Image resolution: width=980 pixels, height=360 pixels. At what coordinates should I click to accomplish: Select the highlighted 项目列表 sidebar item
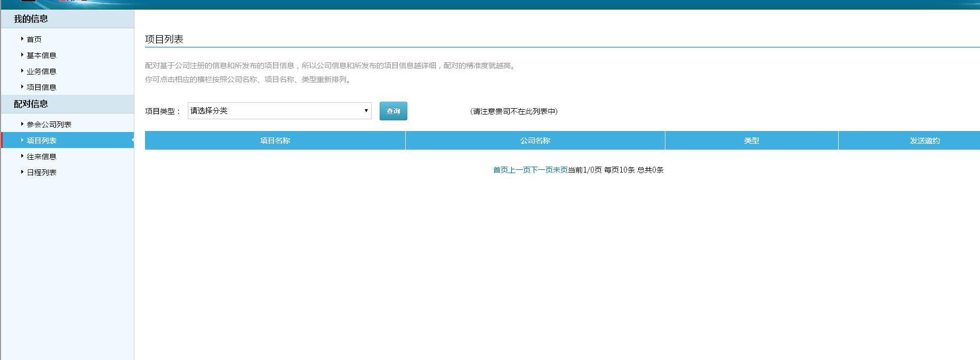pos(42,141)
